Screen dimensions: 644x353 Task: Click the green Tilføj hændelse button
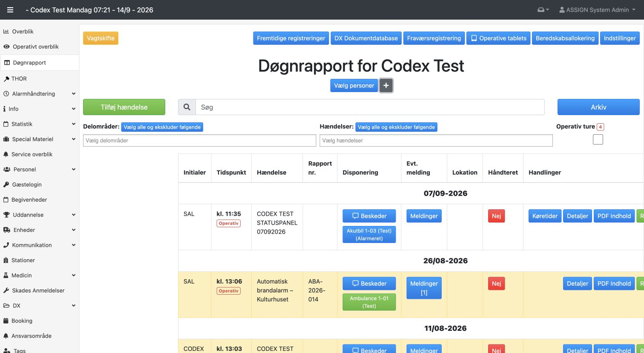[124, 107]
